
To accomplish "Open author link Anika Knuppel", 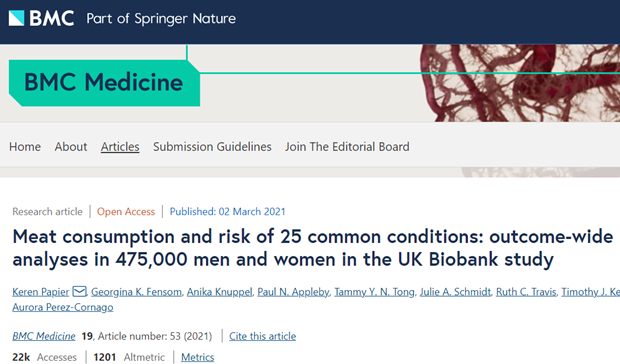I will tap(219, 292).
